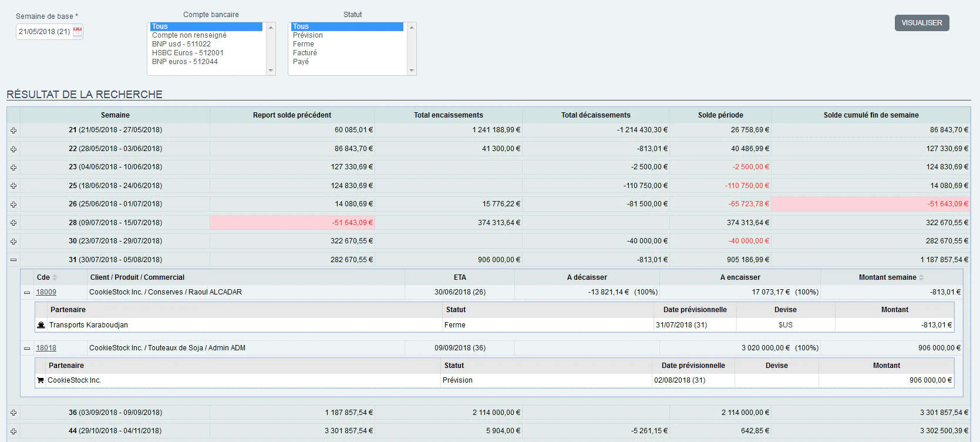
Task: Sort by the Cde column arrows
Action: point(55,277)
